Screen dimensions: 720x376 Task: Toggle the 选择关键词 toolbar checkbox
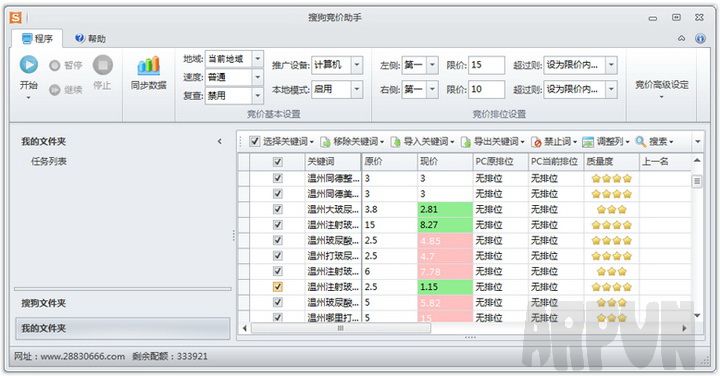254,141
